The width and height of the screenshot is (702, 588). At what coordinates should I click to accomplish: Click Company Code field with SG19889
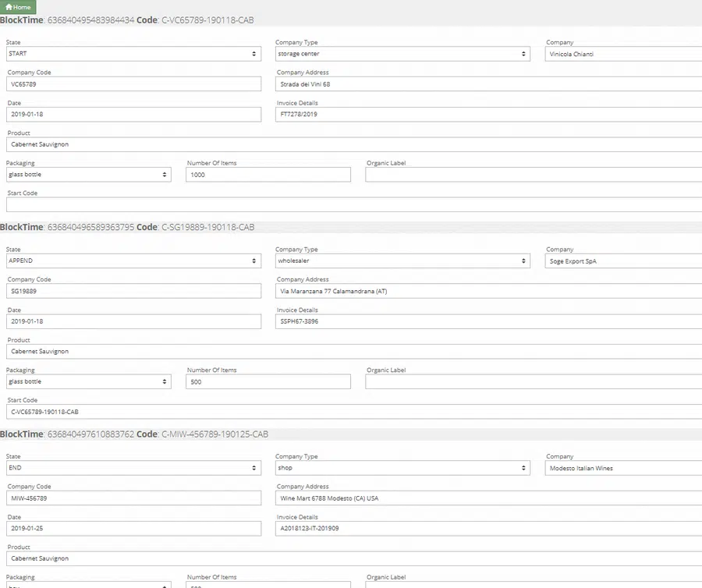pyautogui.click(x=133, y=292)
